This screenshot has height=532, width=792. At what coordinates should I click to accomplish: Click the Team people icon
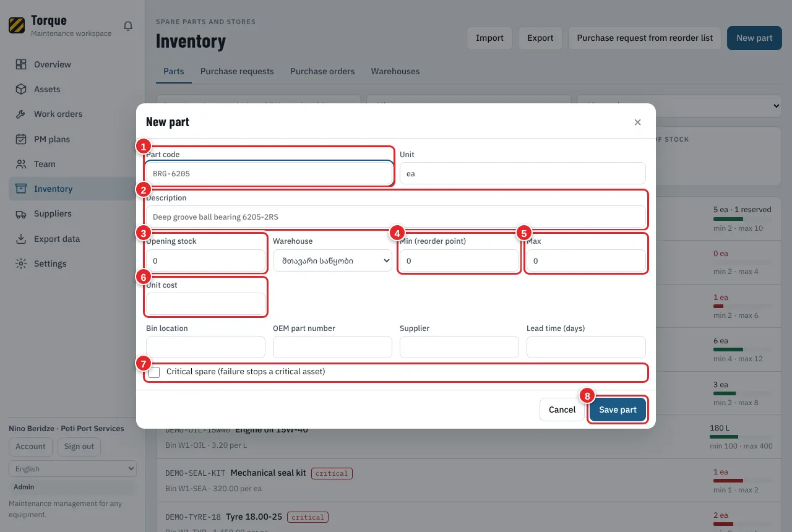(x=21, y=164)
